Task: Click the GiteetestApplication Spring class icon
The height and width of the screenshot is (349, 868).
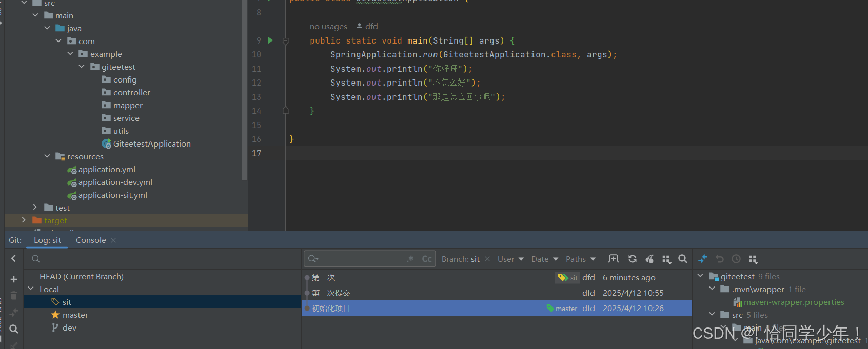Action: 107,144
